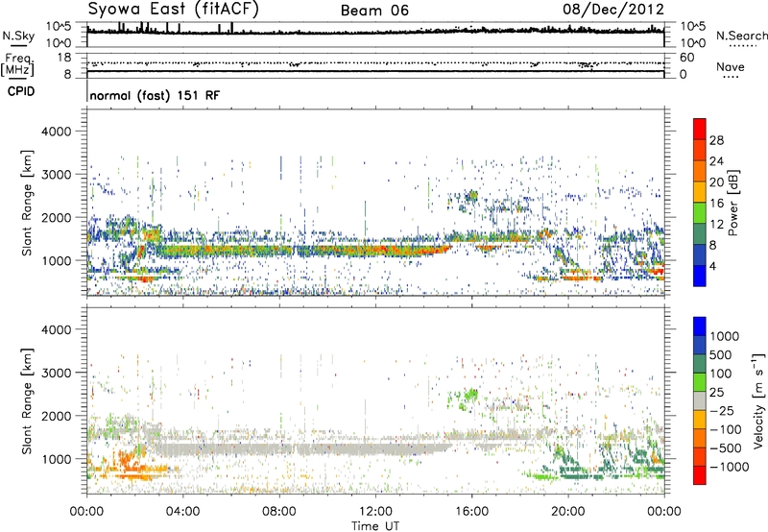Click the "16:00" time tick label
This screenshot has height=532, width=768.
(471, 512)
